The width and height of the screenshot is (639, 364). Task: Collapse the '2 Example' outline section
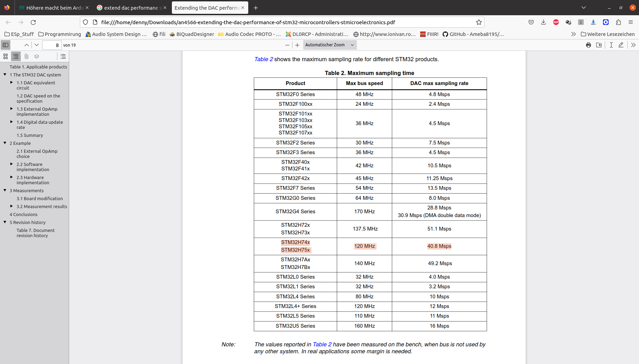(5, 143)
